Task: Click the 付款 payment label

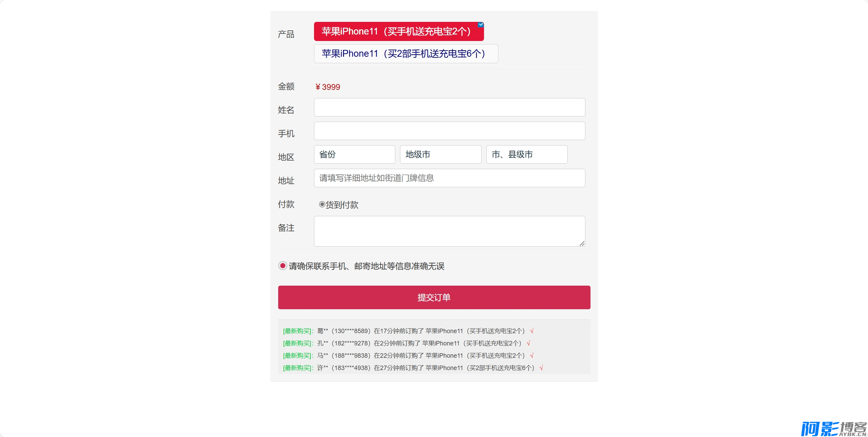Action: coord(286,204)
